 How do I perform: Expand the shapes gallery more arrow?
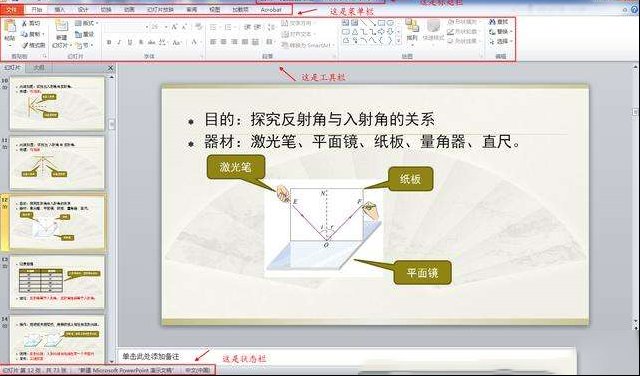point(399,41)
